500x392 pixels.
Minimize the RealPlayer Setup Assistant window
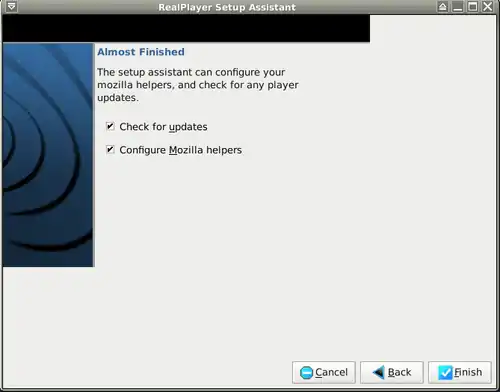point(458,7)
